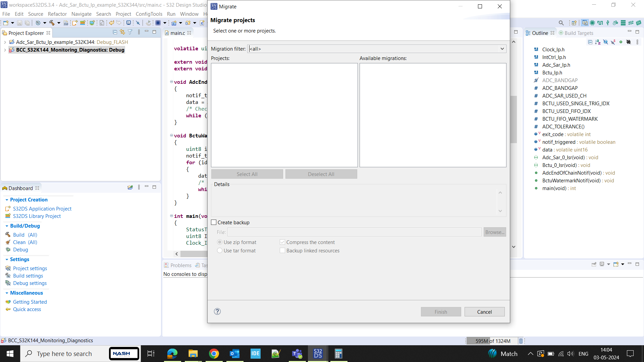Open the Refactor menu

(57, 14)
